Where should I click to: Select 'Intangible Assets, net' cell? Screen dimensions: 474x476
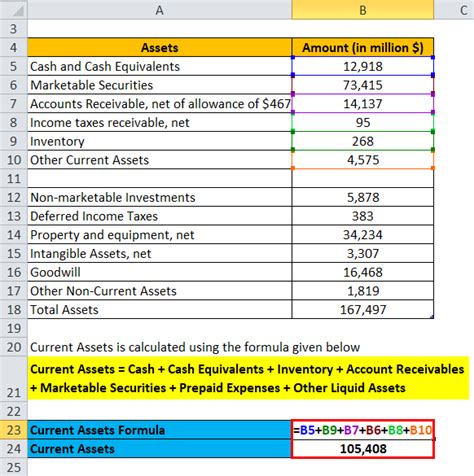159,253
